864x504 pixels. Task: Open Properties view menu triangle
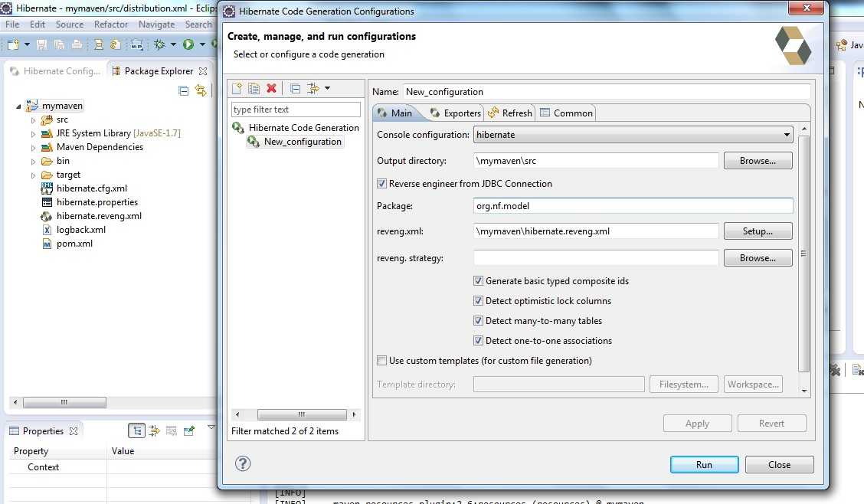211,427
